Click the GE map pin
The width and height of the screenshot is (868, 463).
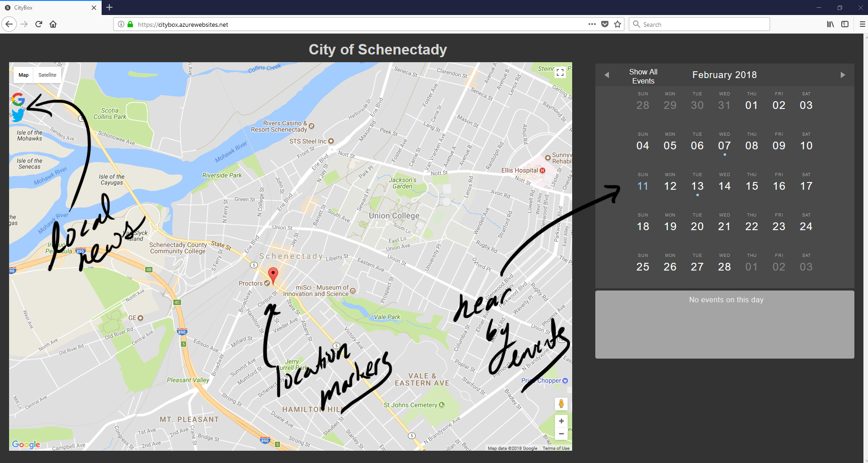[x=140, y=318]
